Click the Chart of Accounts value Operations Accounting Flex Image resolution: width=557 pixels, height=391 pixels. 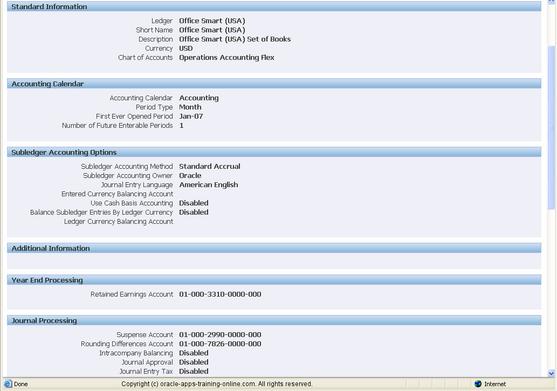[227, 58]
